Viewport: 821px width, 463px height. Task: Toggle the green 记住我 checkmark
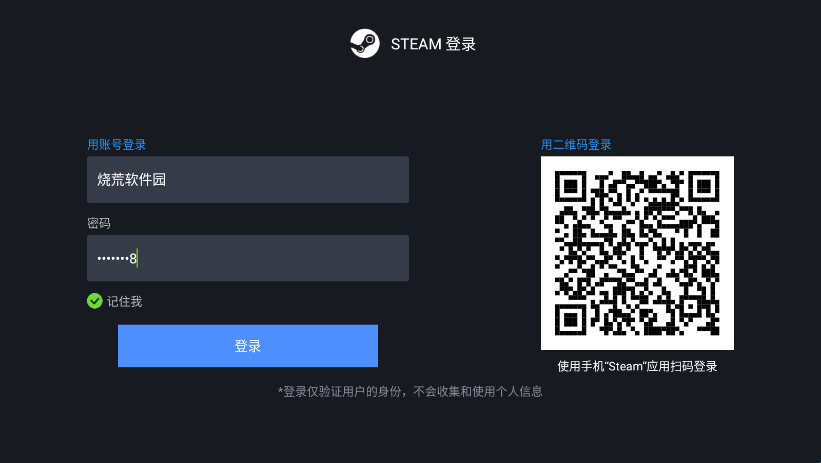click(x=94, y=301)
